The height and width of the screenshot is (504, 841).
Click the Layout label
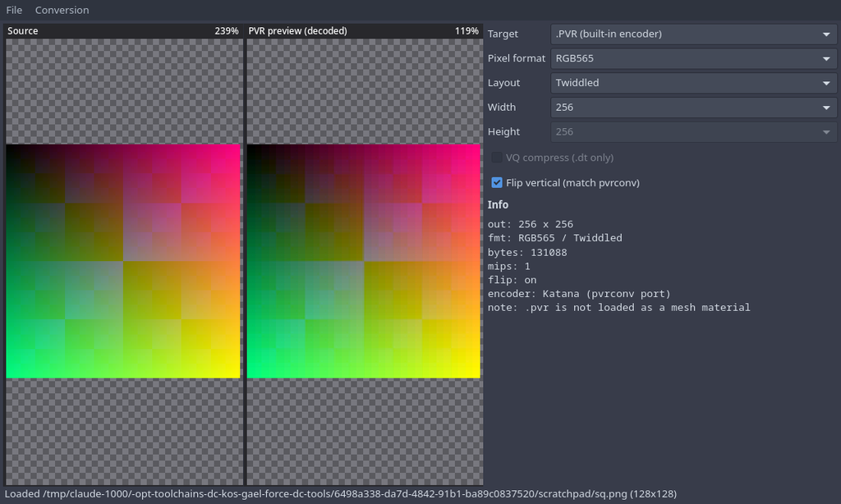pyautogui.click(x=503, y=83)
